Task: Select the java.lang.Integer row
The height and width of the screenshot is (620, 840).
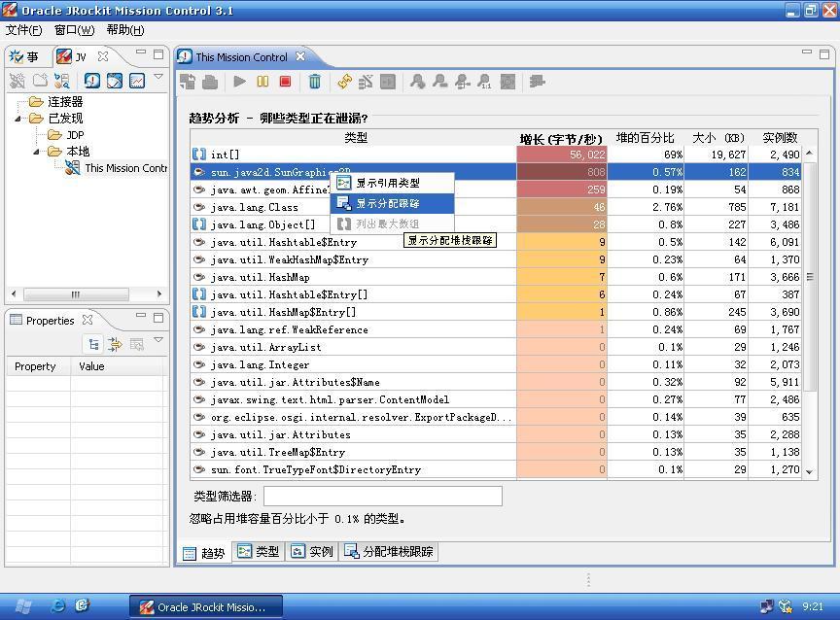Action: 496,364
